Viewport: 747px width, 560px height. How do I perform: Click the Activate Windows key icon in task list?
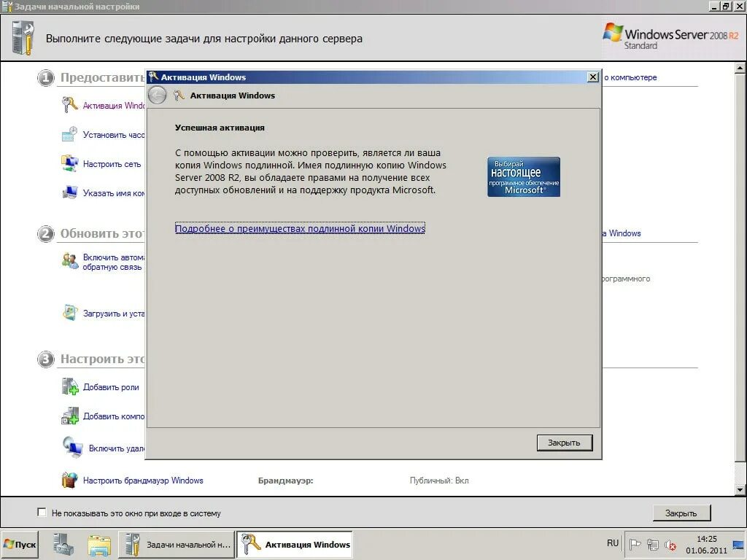[x=69, y=105]
